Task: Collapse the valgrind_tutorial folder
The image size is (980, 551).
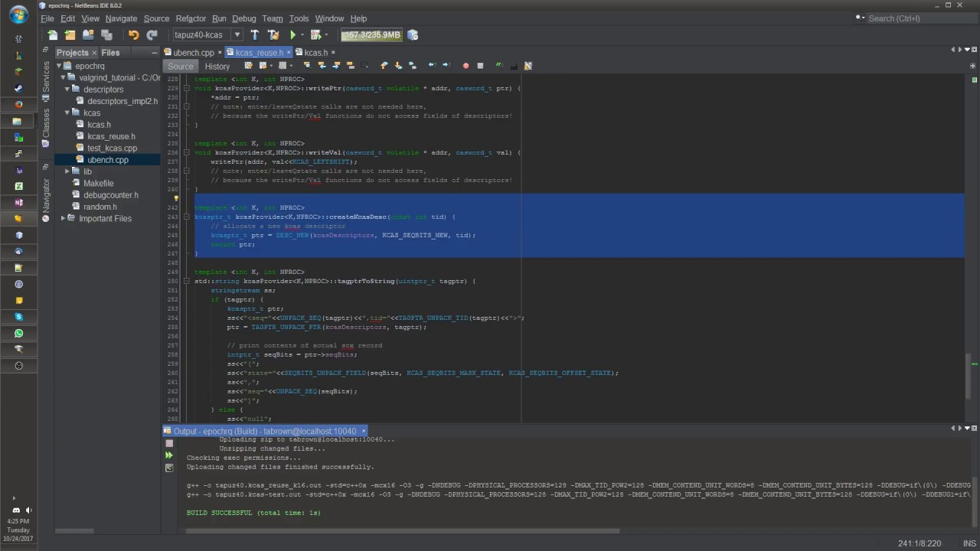Action: (63, 77)
